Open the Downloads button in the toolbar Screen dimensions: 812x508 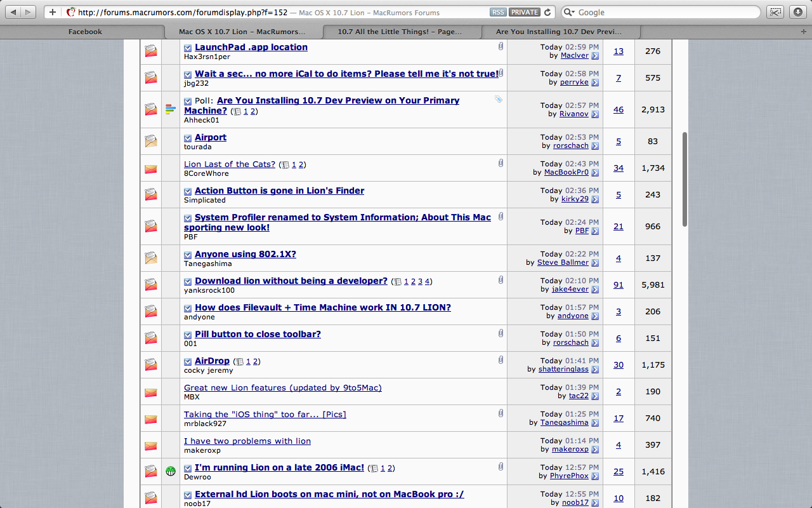click(797, 12)
